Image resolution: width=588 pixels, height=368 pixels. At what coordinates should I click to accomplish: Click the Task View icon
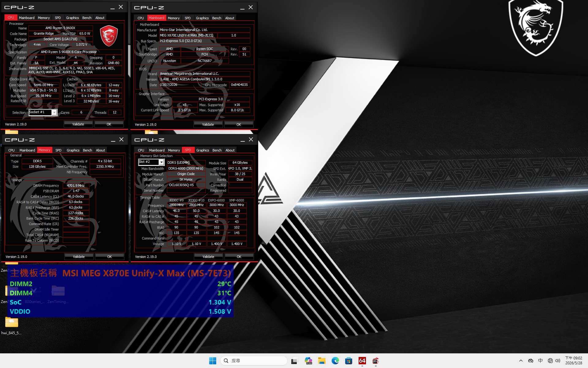tap(294, 361)
